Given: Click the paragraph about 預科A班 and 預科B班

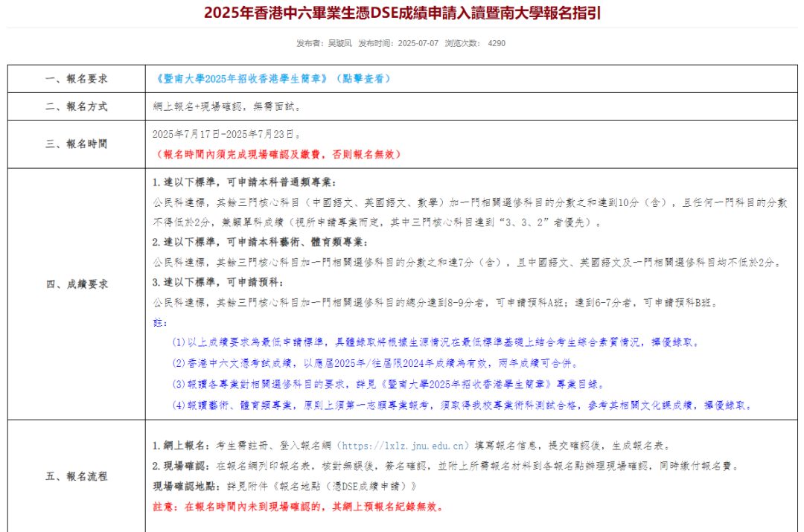Looking at the screenshot, I should click(x=435, y=302).
